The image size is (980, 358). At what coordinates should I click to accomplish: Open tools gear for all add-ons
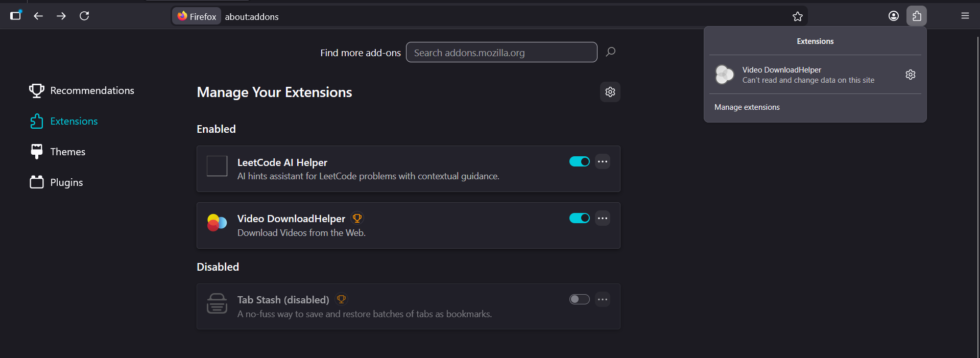click(610, 92)
